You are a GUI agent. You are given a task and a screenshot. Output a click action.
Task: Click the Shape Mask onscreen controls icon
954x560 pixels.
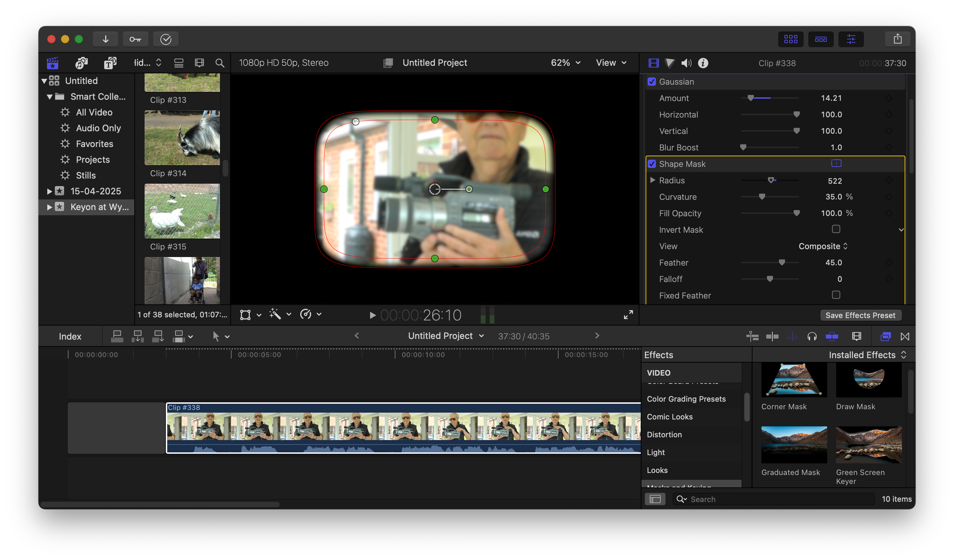pyautogui.click(x=836, y=163)
